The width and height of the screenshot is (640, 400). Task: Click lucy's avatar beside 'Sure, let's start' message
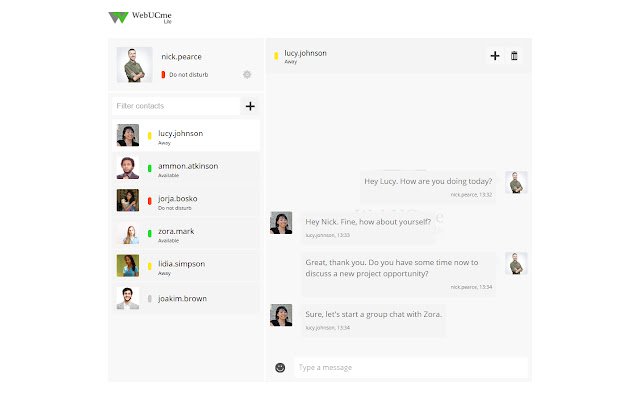281,315
